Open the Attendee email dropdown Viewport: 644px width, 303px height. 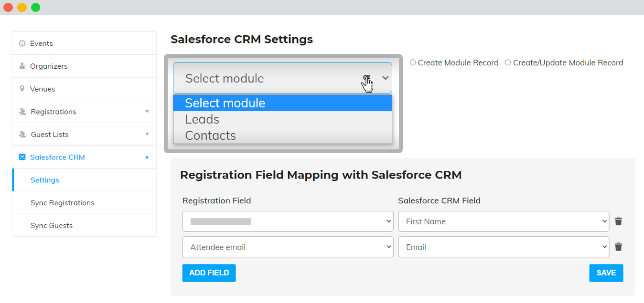[x=288, y=247]
